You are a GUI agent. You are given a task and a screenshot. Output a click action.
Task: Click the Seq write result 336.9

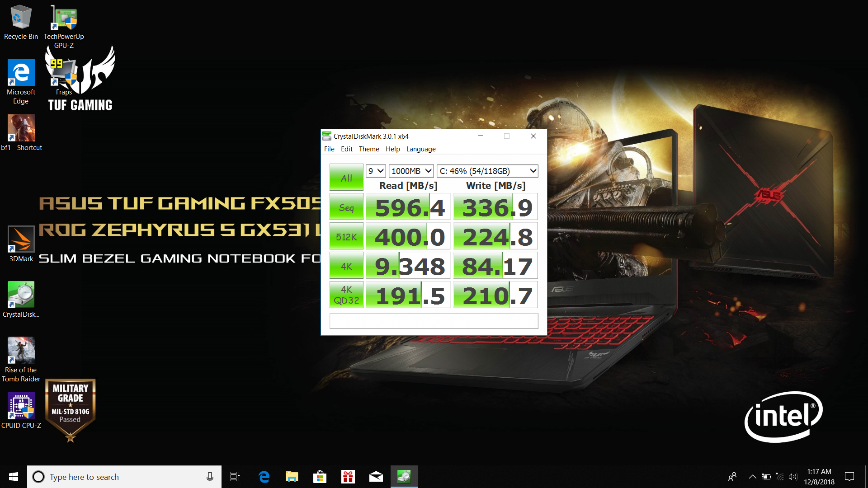(x=495, y=207)
